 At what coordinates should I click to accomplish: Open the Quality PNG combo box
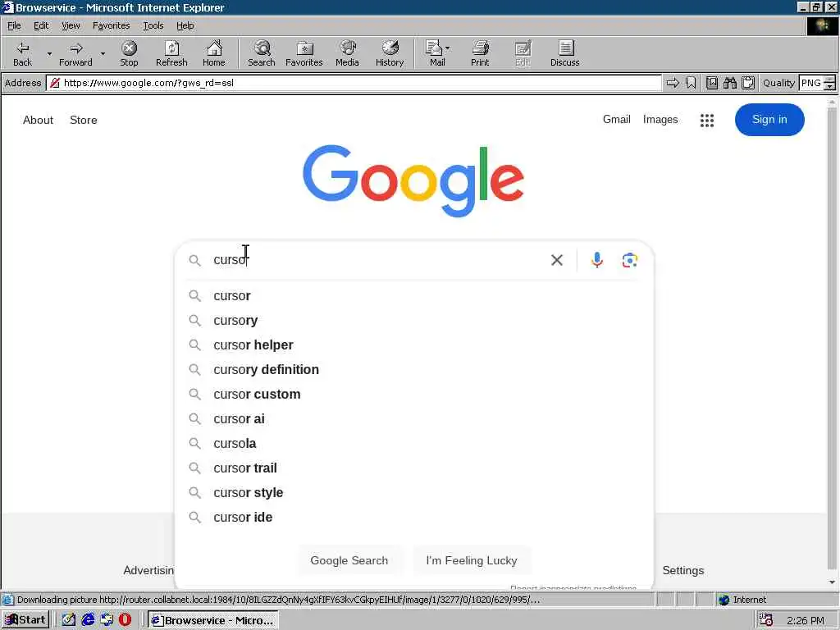[x=817, y=83]
